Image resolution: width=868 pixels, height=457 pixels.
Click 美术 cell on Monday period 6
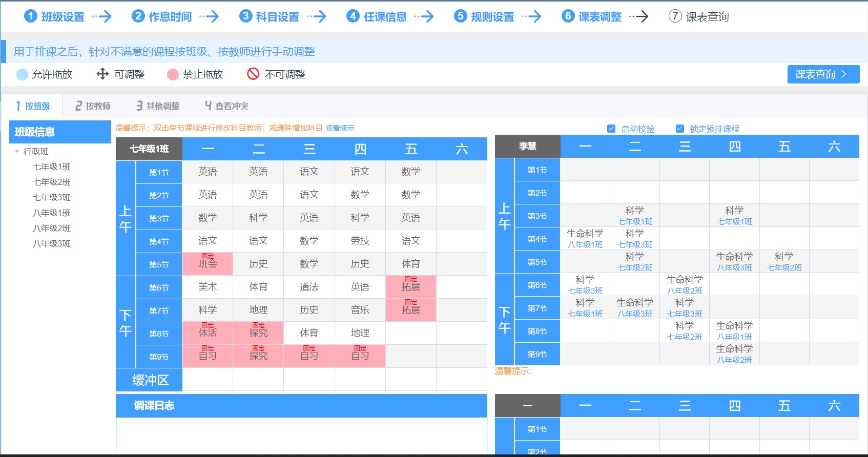tap(208, 287)
